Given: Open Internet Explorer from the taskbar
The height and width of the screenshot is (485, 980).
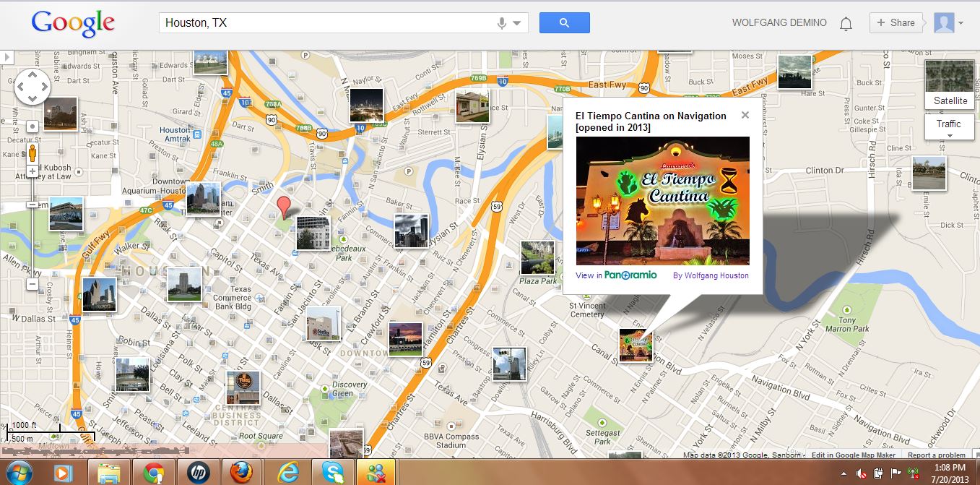Looking at the screenshot, I should 287,473.
